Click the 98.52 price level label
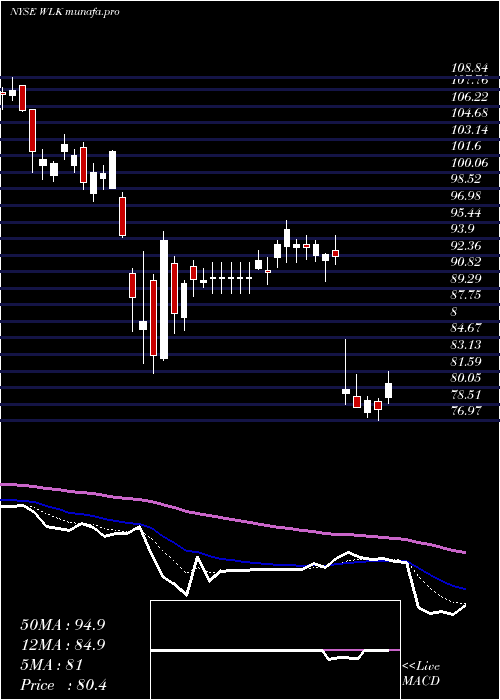Image resolution: width=500 pixels, height=700 pixels. click(x=466, y=179)
